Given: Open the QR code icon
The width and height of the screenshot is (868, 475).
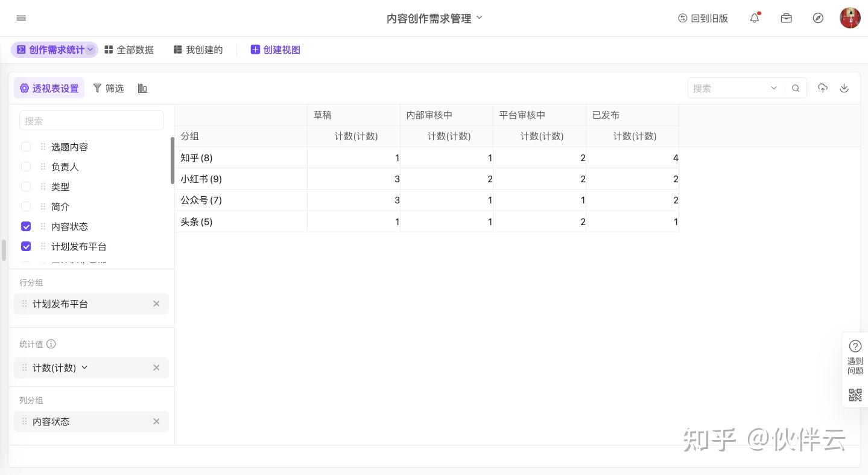Looking at the screenshot, I should (855, 395).
